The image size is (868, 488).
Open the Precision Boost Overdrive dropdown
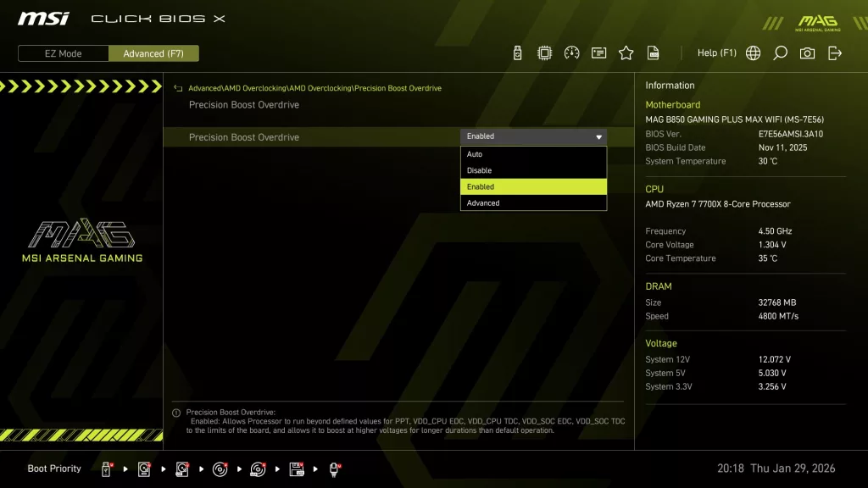coord(532,136)
